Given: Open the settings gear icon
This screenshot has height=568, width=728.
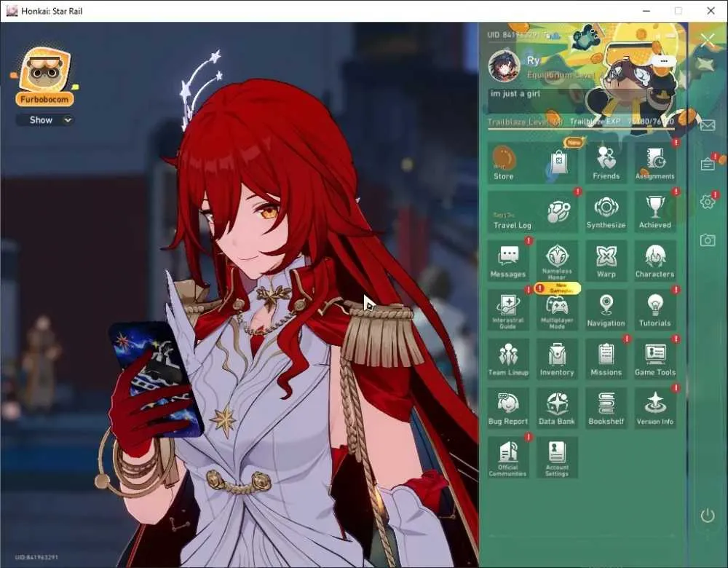Looking at the screenshot, I should 708,202.
